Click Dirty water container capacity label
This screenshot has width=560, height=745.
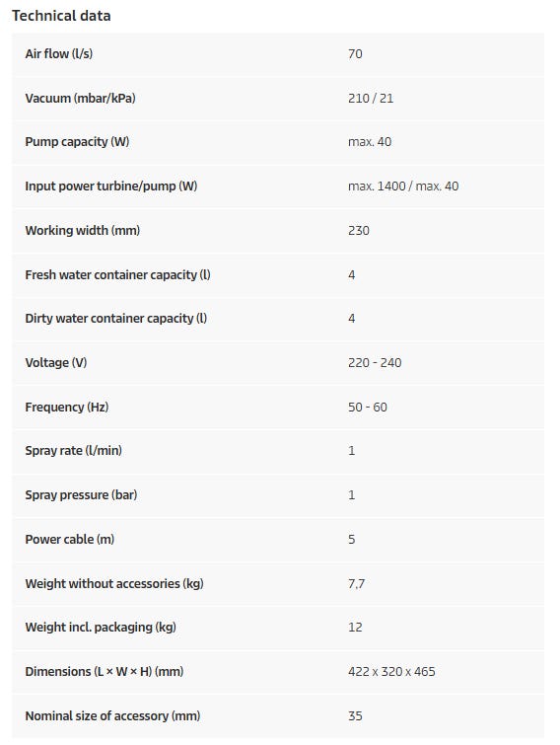coord(116,318)
